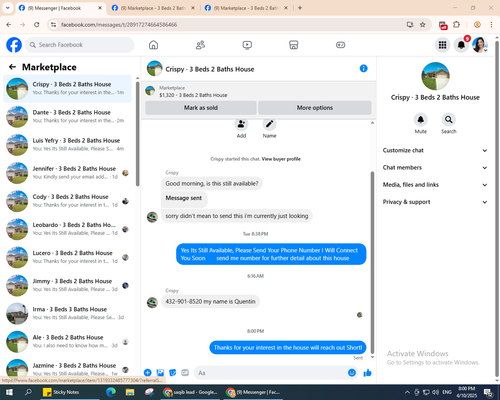Open the tab search dropdown arrow
This screenshot has width=500, height=400.
tap(7, 8)
